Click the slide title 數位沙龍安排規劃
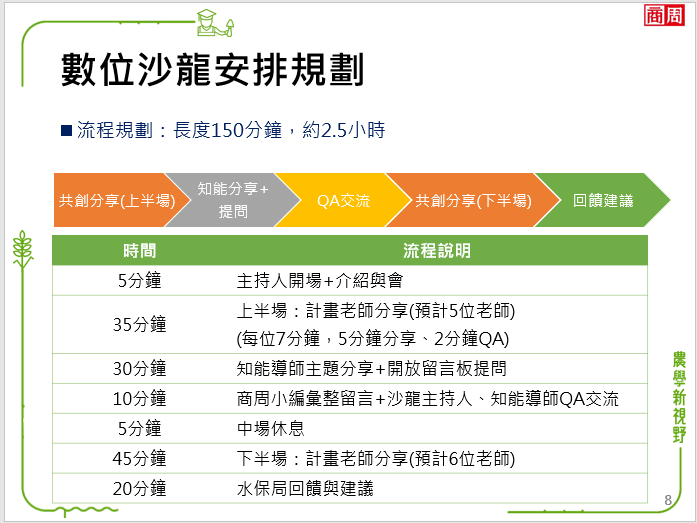The width and height of the screenshot is (697, 523). [210, 71]
